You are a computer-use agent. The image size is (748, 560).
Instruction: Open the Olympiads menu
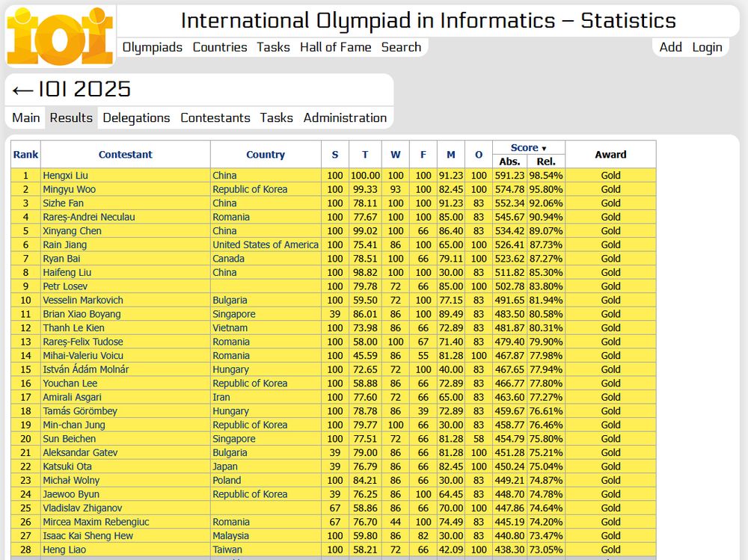tap(153, 47)
